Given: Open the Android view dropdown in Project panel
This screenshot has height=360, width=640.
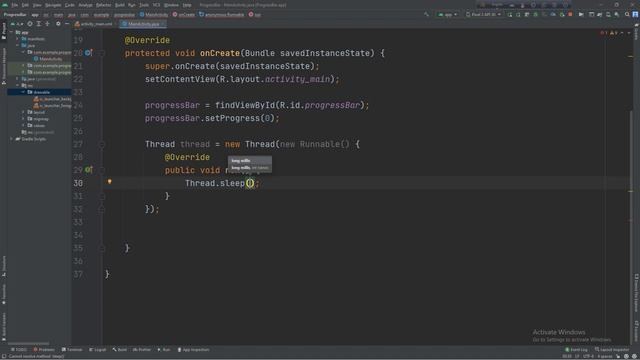Looking at the screenshot, I should [x=17, y=24].
